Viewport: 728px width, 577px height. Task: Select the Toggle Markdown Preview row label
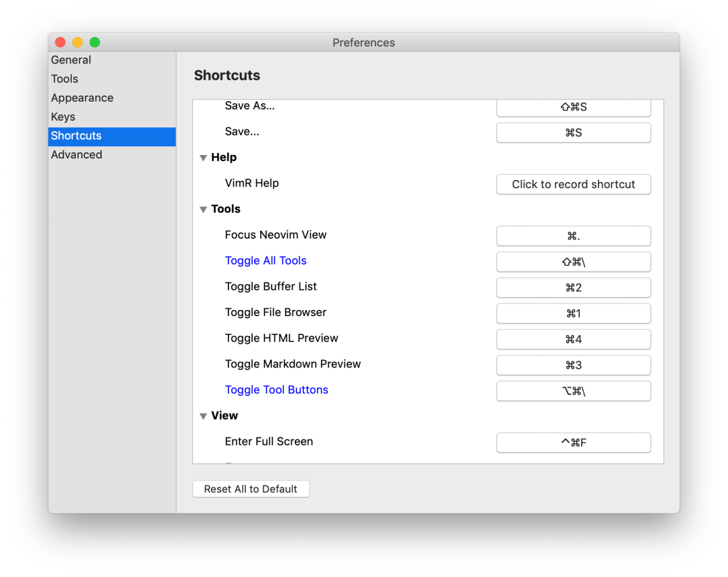click(x=293, y=364)
